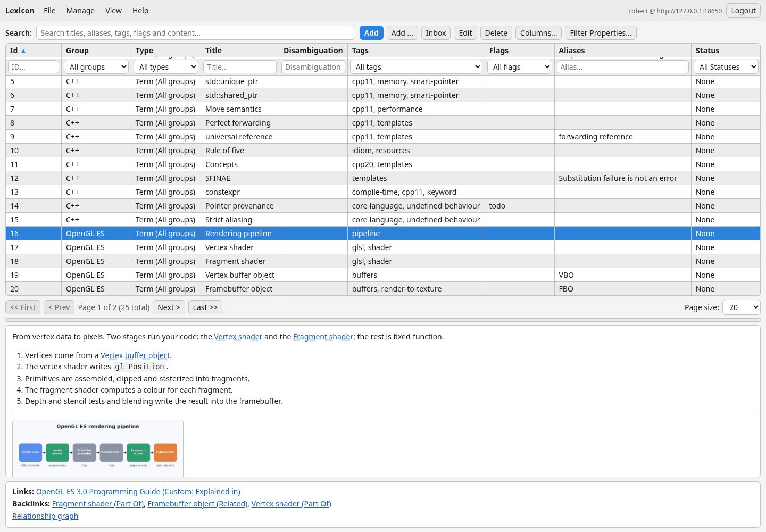Click the Logout button
Screen dimensions: 766x532
[x=743, y=11]
